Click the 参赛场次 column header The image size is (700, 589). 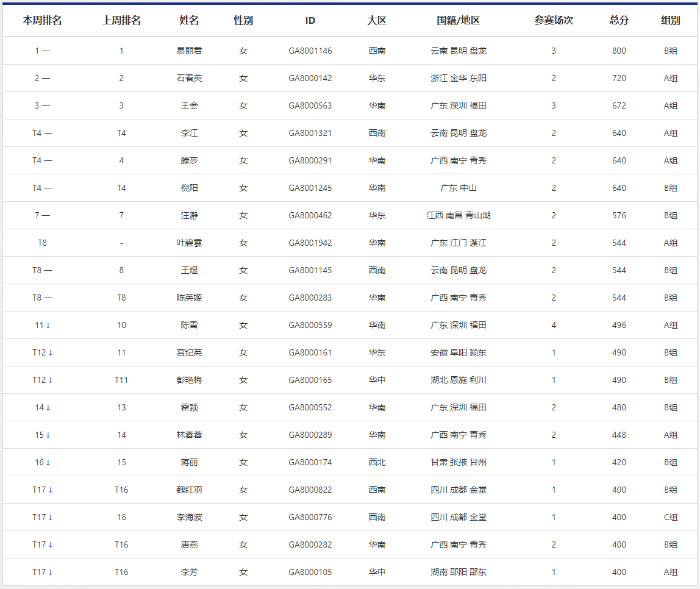[554, 20]
